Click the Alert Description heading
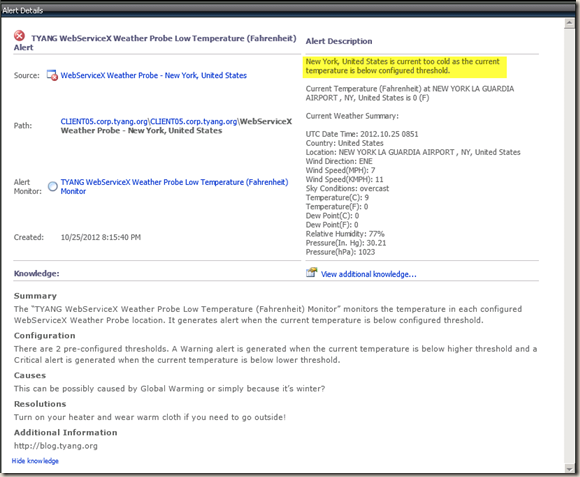580x477 pixels. [x=339, y=41]
